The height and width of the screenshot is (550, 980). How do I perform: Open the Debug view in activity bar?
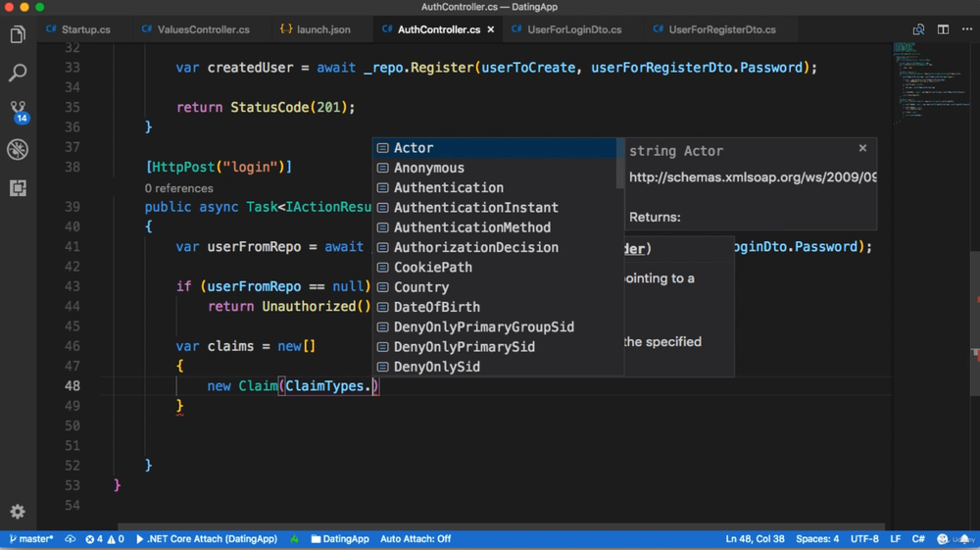(x=18, y=149)
